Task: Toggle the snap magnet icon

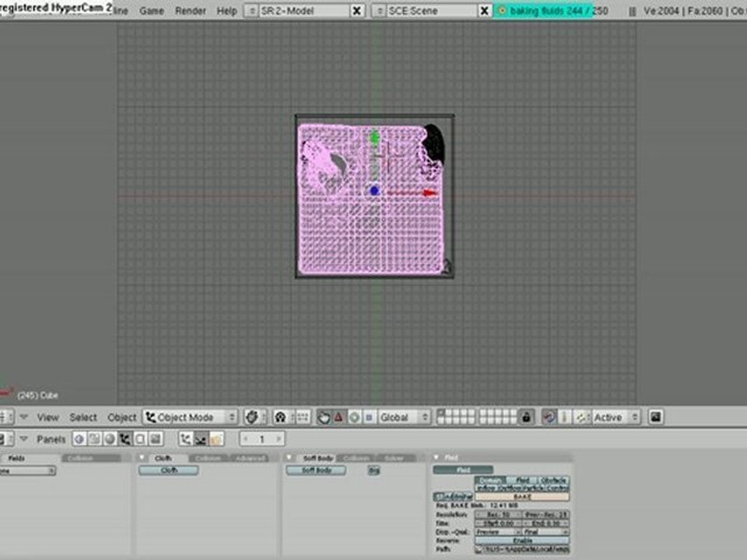Action: tap(549, 417)
